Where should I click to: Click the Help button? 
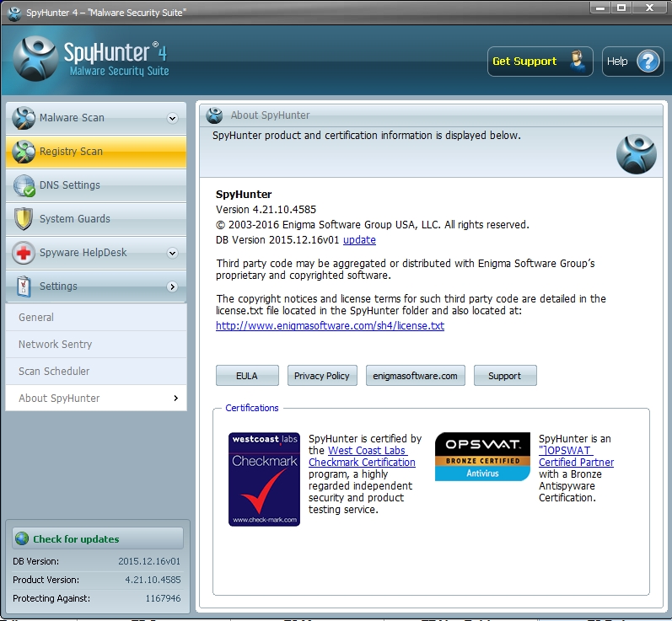point(633,62)
